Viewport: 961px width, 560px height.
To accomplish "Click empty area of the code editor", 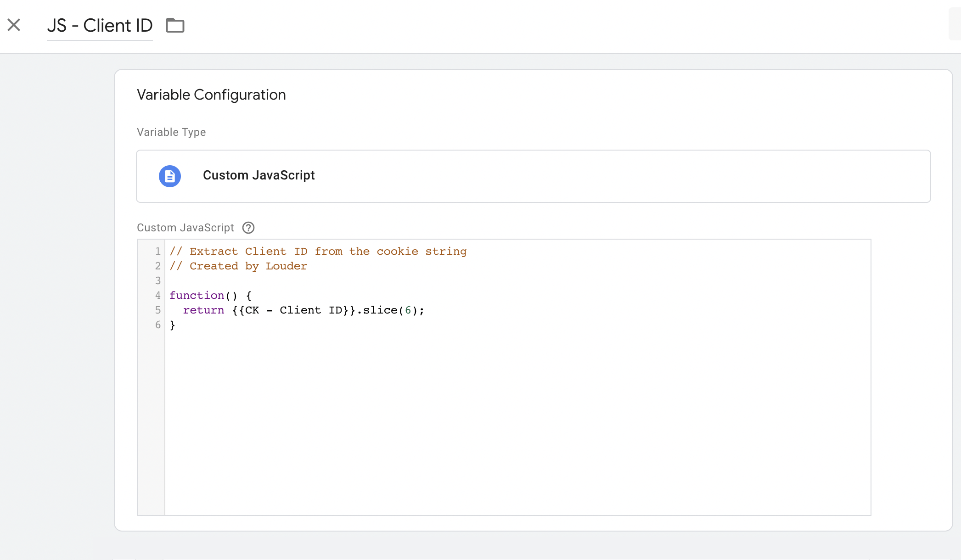I will pyautogui.click(x=505, y=413).
